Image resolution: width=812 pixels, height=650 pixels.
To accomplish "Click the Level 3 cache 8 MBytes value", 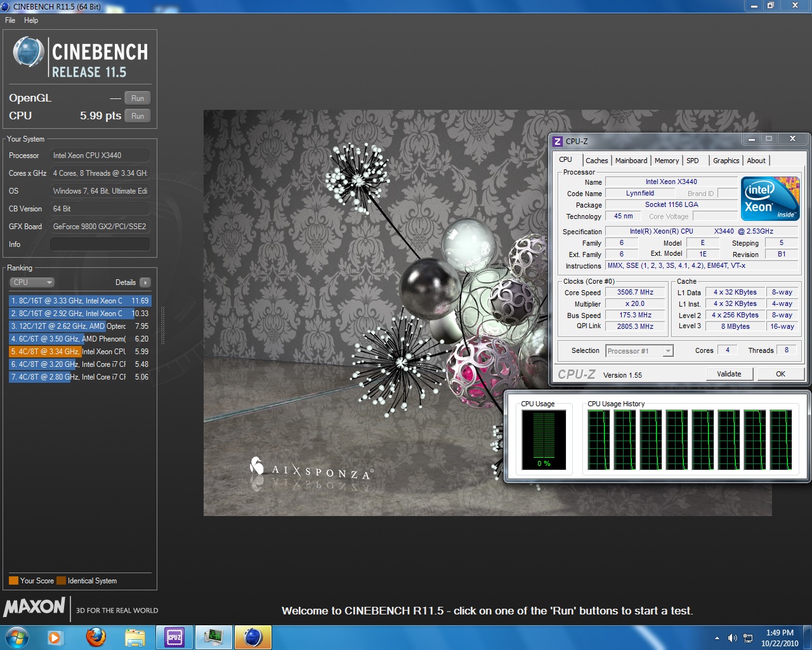I will tap(735, 326).
